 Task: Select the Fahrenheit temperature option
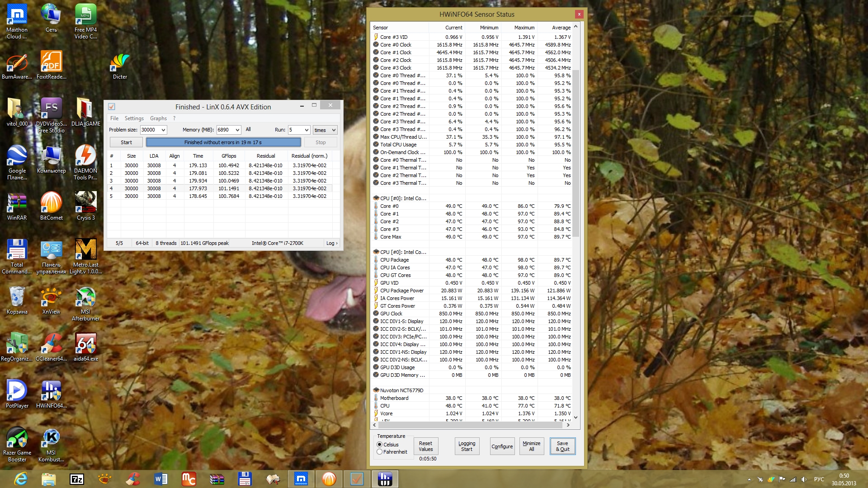tap(380, 452)
